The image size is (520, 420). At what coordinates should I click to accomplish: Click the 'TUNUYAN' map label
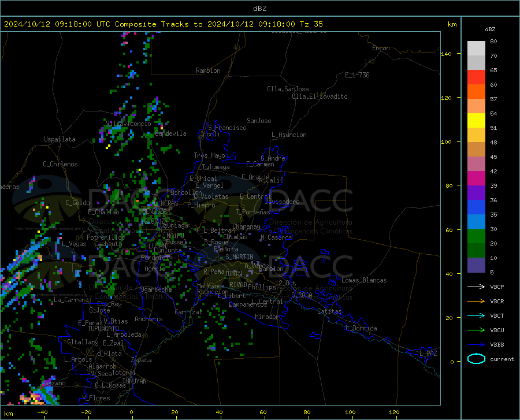coord(134,381)
